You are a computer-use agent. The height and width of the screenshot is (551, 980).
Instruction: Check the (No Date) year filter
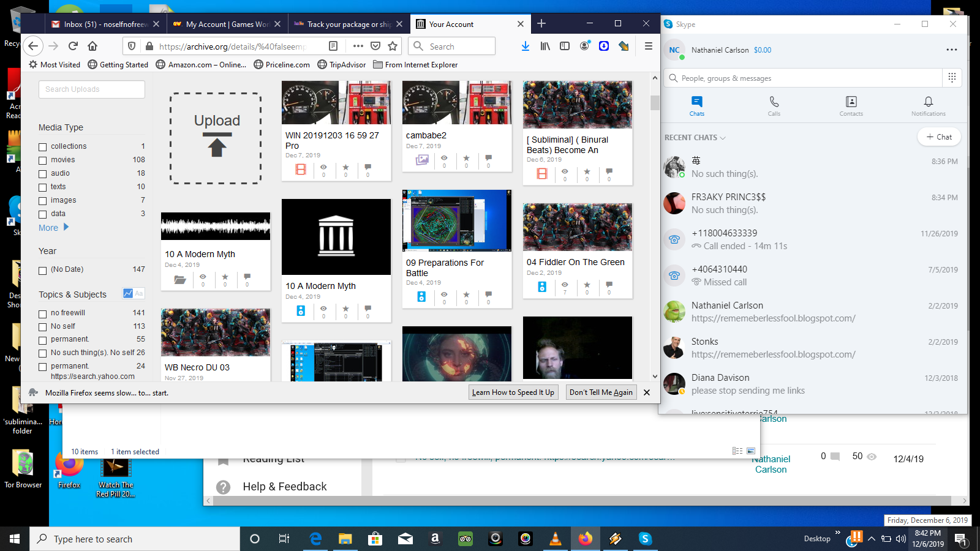[x=43, y=270]
